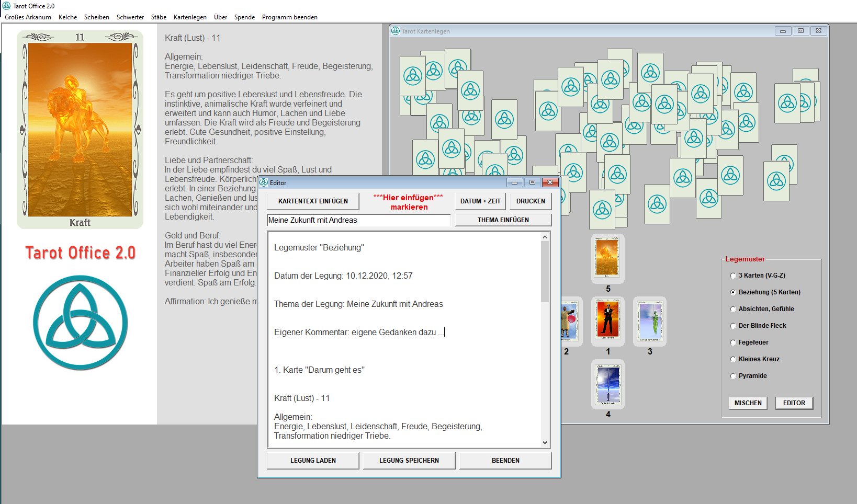Close the Editor window
Image resolution: width=857 pixels, height=504 pixels.
(550, 182)
